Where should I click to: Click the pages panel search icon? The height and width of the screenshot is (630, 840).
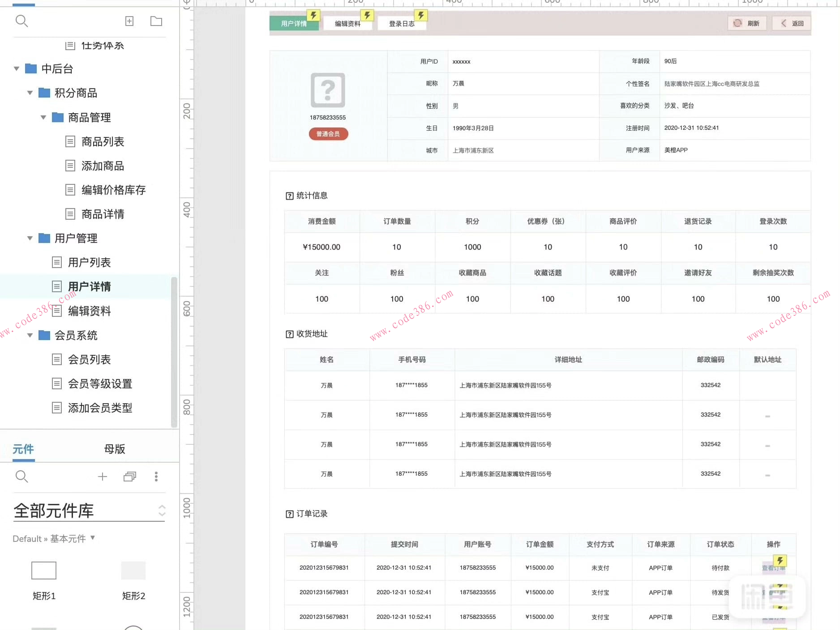click(21, 21)
